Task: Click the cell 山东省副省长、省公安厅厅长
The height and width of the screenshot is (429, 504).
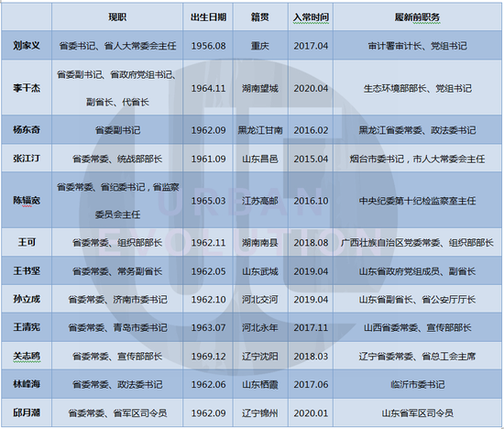Action: pos(417,300)
